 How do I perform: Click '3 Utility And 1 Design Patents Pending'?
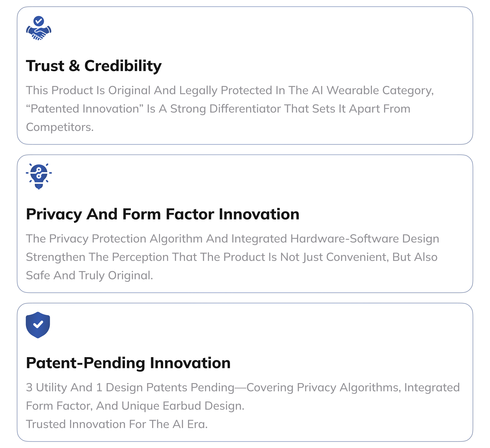point(130,387)
